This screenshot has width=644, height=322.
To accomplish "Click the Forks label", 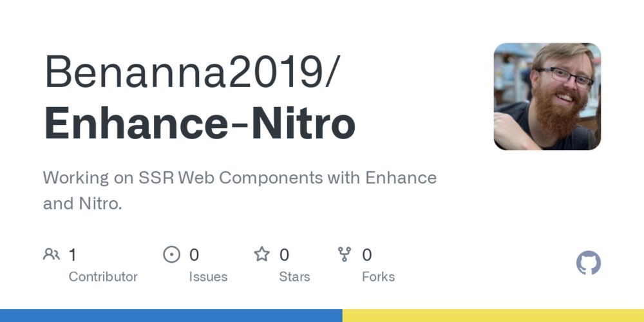I will pyautogui.click(x=378, y=277).
